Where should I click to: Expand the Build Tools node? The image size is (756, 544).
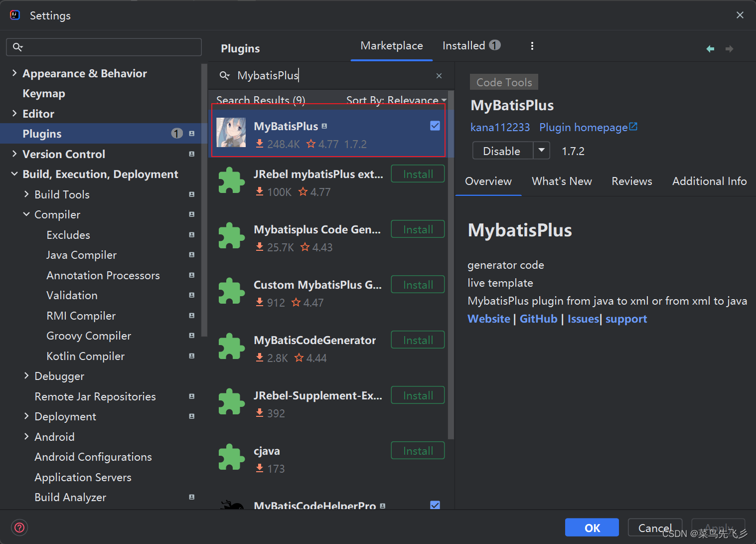[x=26, y=194]
